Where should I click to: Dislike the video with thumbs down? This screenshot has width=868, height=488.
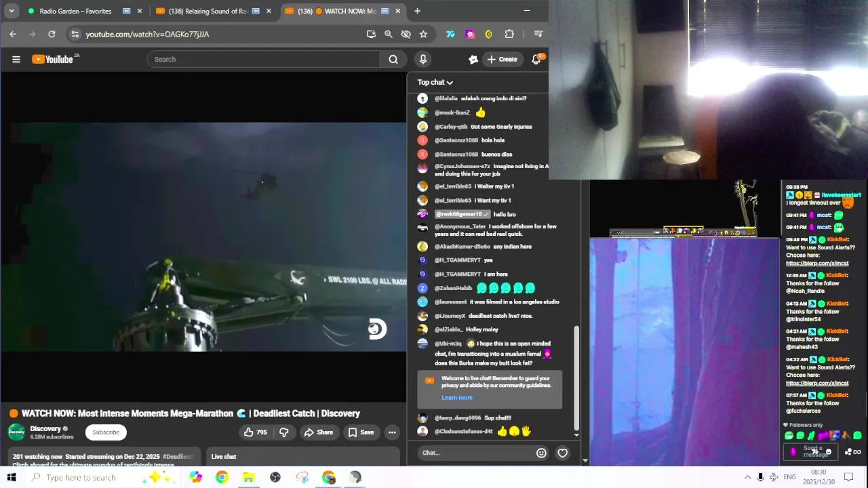click(x=284, y=432)
